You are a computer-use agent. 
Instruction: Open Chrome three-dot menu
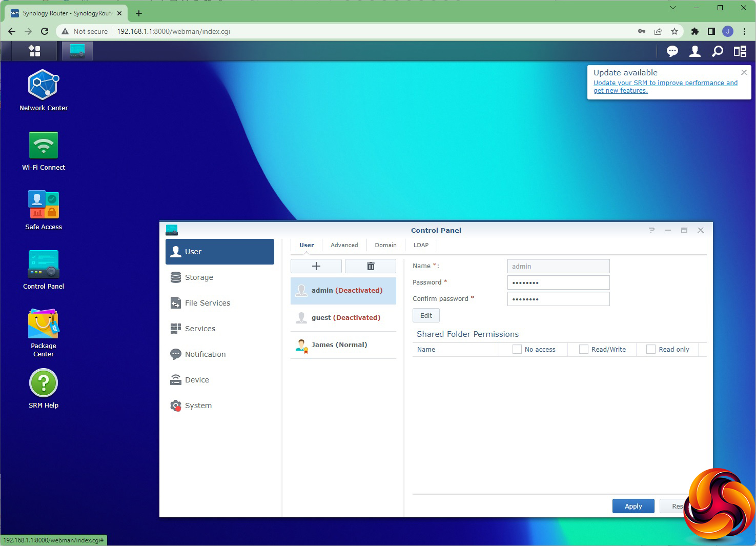744,31
